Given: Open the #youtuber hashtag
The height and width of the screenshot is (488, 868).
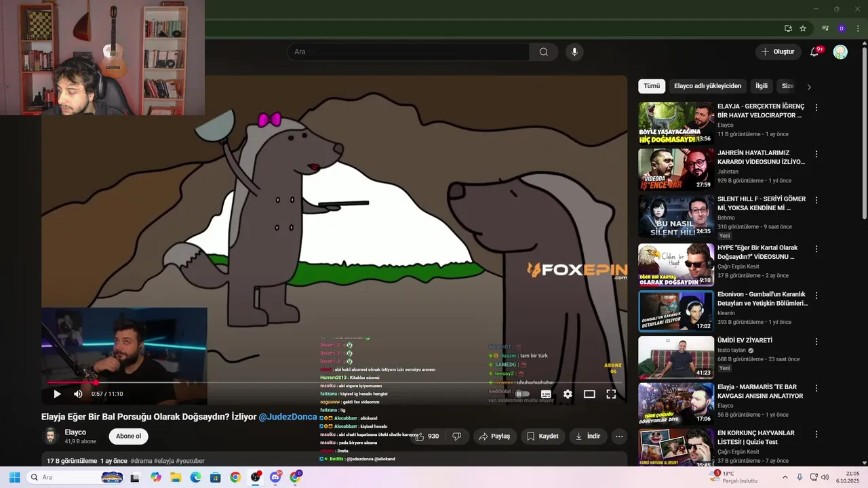Looking at the screenshot, I should click(x=190, y=461).
